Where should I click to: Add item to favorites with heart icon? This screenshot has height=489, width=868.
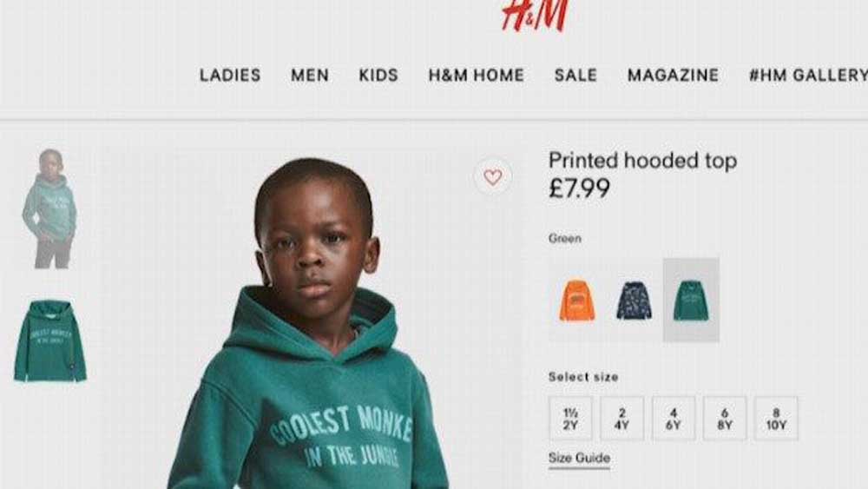tap(493, 176)
